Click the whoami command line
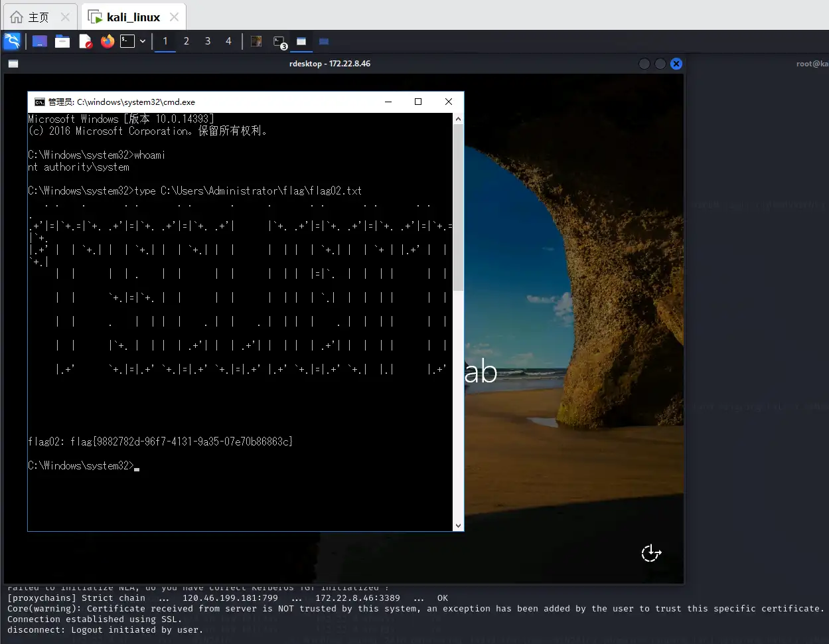 97,155
